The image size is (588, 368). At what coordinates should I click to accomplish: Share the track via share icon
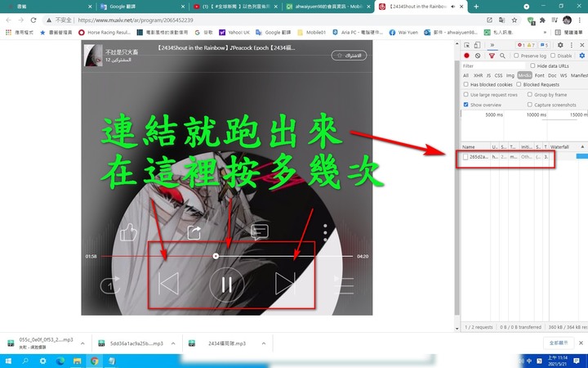tap(194, 232)
